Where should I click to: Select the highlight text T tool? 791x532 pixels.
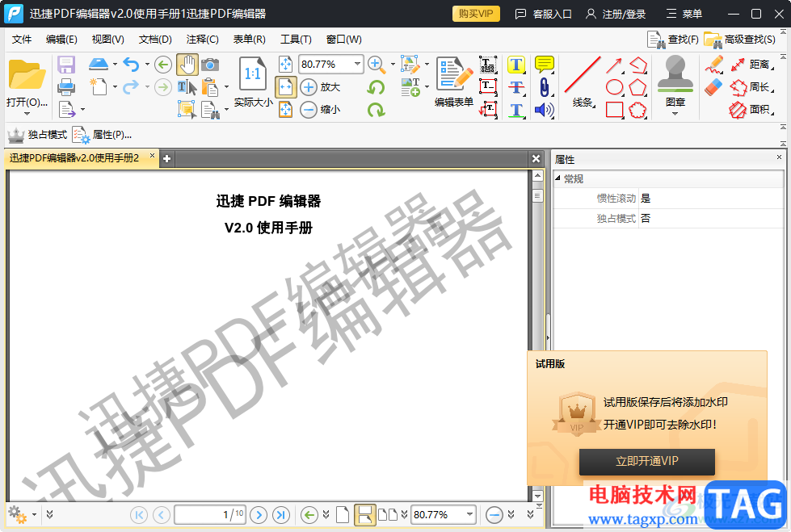(x=516, y=65)
